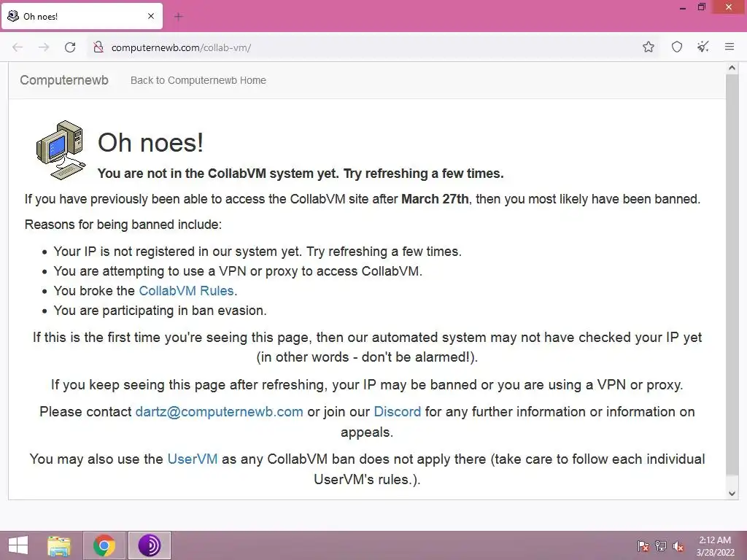Click the muted volume tray icon
The height and width of the screenshot is (560, 747).
tap(678, 546)
